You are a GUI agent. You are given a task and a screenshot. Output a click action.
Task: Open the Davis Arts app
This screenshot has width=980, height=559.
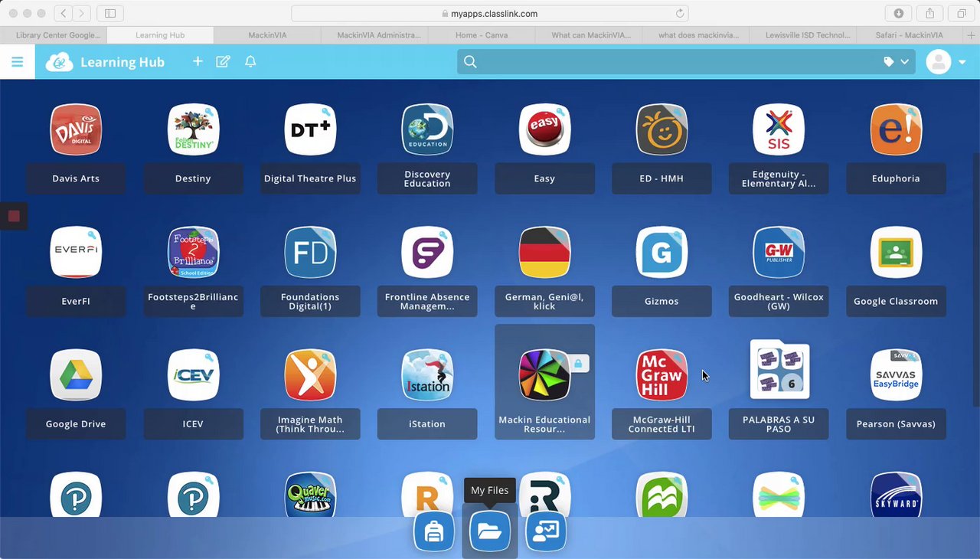[76, 129]
